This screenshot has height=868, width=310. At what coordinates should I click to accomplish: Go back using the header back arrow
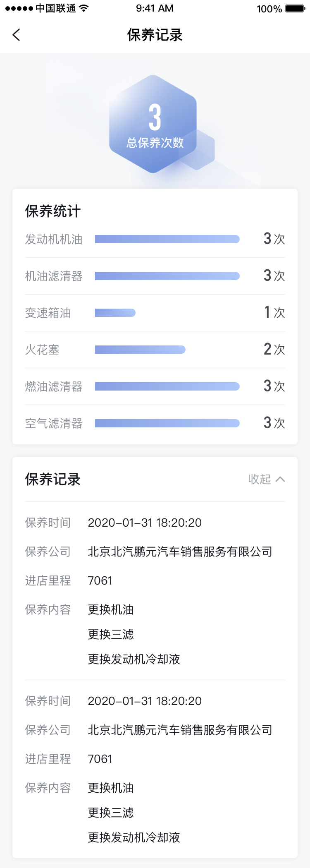pyautogui.click(x=16, y=35)
